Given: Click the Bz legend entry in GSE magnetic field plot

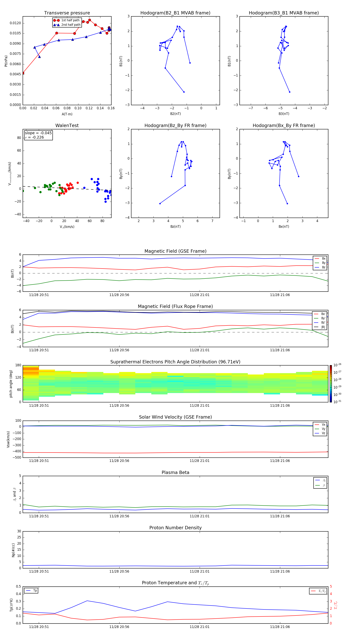Looking at the screenshot, I should pyautogui.click(x=320, y=267).
